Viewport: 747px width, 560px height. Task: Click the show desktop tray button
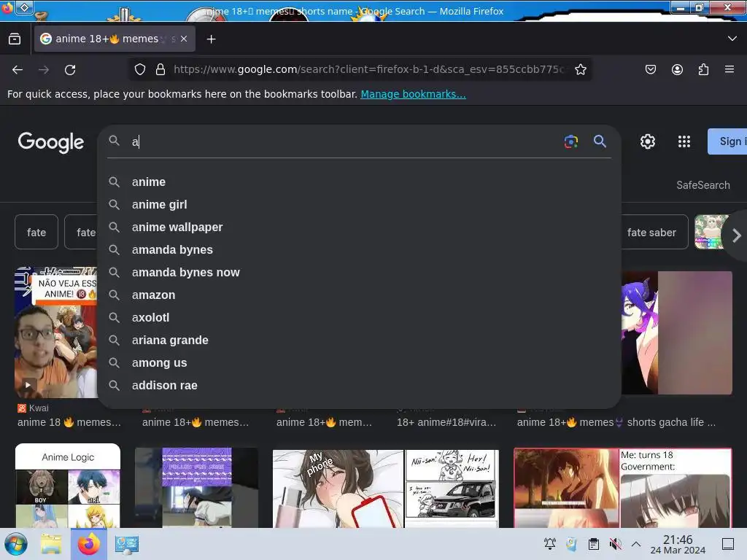tap(728, 543)
